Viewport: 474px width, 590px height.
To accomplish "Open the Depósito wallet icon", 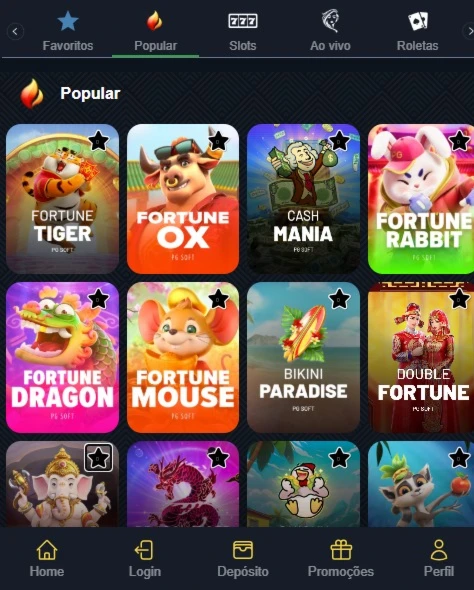I will (243, 550).
